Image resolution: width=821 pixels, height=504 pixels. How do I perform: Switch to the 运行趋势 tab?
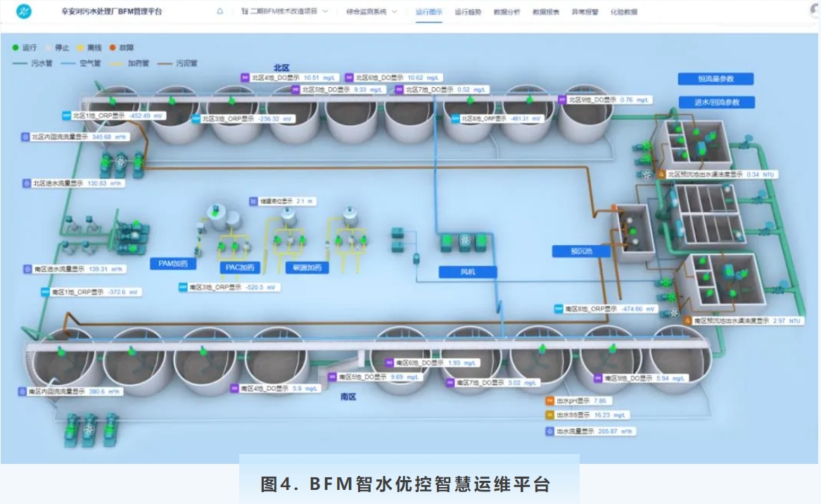pyautogui.click(x=468, y=12)
